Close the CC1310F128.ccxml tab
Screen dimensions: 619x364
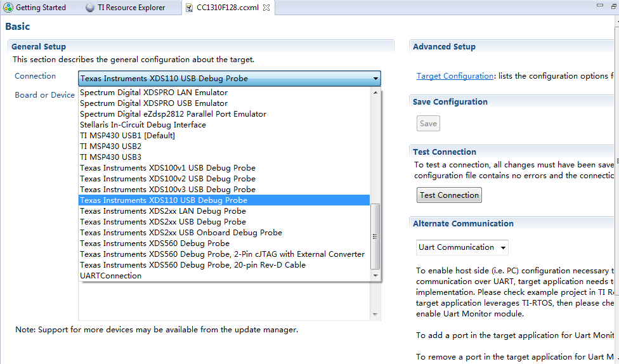pos(266,8)
